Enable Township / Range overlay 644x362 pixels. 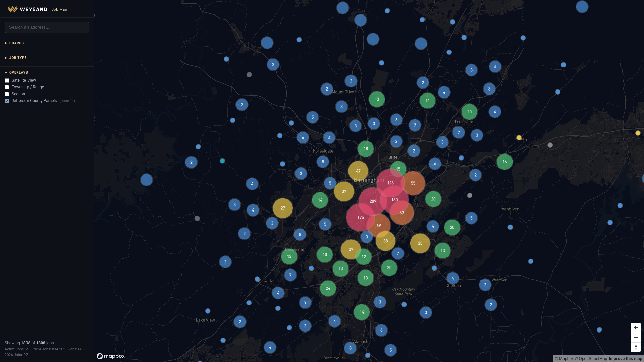[7, 87]
